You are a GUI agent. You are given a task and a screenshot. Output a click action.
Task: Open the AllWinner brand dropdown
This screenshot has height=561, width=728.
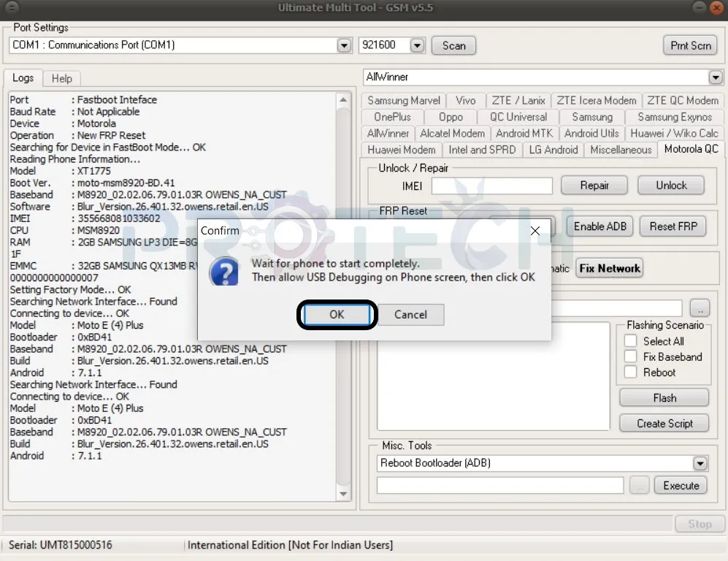716,77
